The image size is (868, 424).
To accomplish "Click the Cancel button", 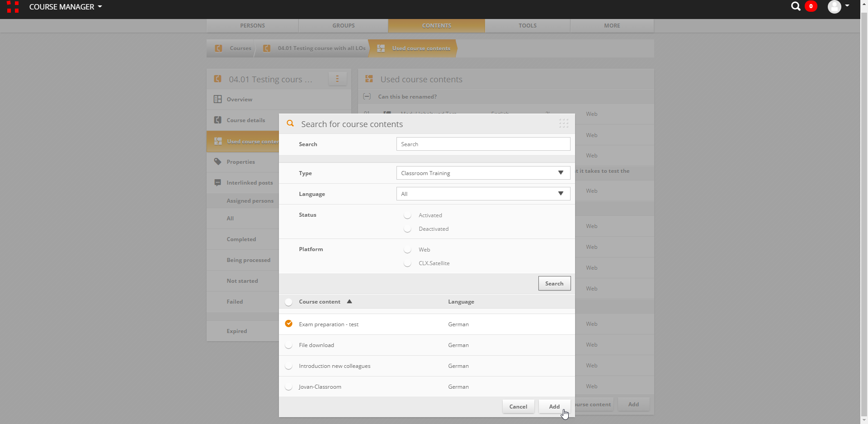I will click(518, 406).
